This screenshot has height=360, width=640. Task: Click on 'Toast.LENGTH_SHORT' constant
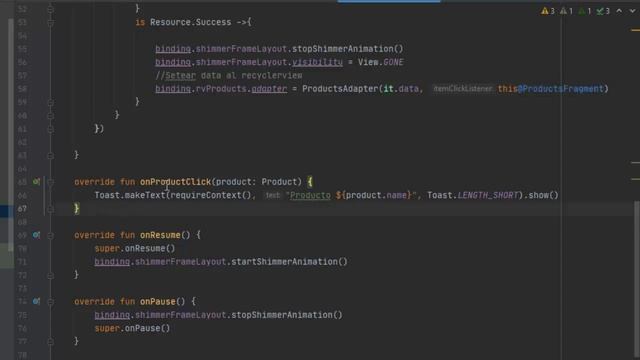(473, 195)
